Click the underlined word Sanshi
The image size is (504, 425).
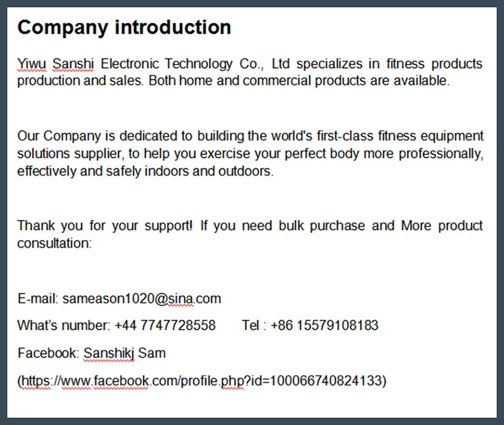pyautogui.click(x=73, y=64)
